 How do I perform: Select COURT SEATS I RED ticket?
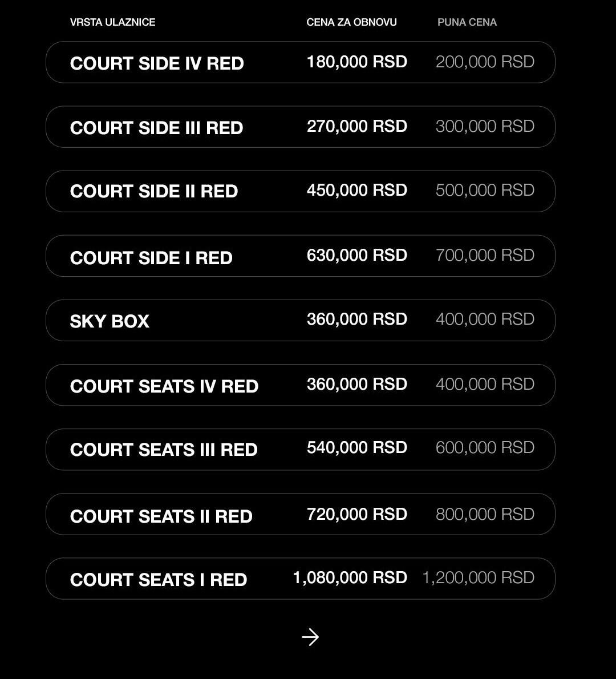pyautogui.click(x=301, y=579)
